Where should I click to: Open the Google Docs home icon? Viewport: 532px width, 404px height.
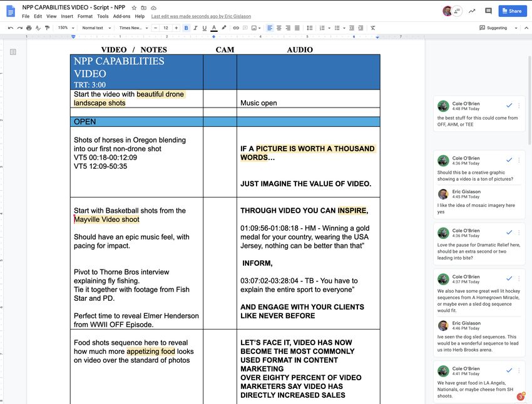point(11,11)
